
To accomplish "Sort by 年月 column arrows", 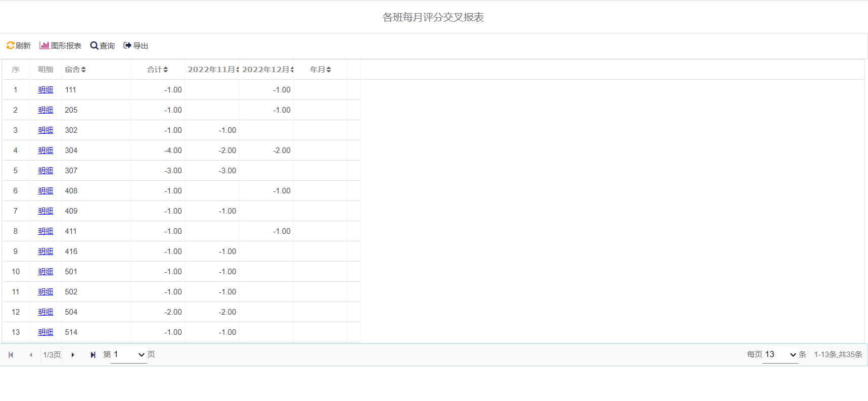I will click(x=329, y=70).
